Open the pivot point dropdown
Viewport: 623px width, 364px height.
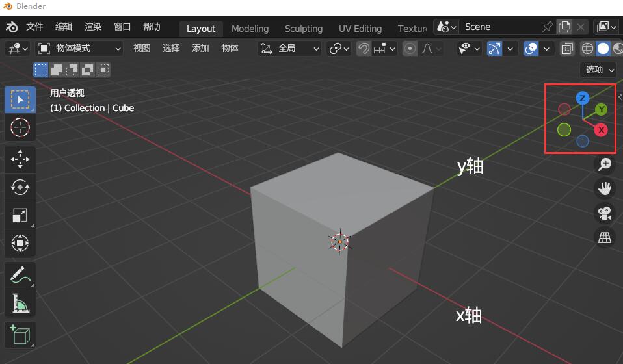pyautogui.click(x=339, y=49)
